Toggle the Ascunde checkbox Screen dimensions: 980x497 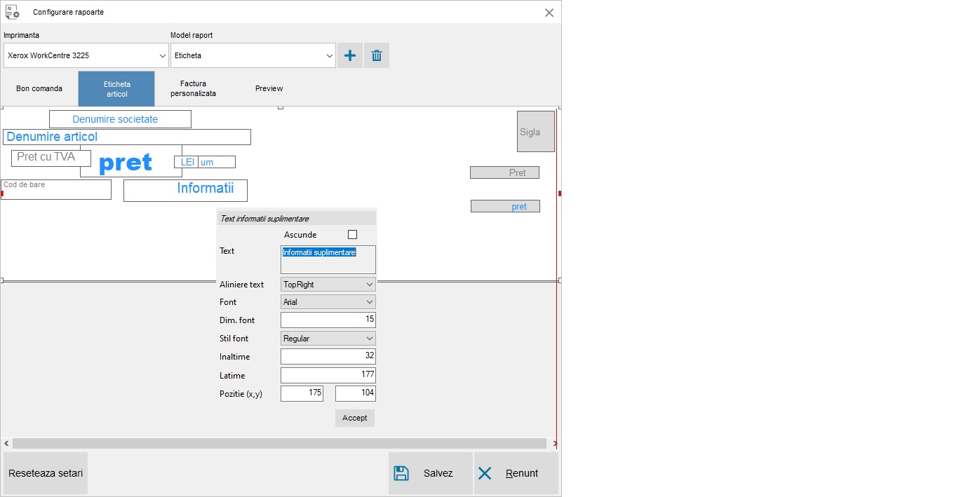click(352, 235)
